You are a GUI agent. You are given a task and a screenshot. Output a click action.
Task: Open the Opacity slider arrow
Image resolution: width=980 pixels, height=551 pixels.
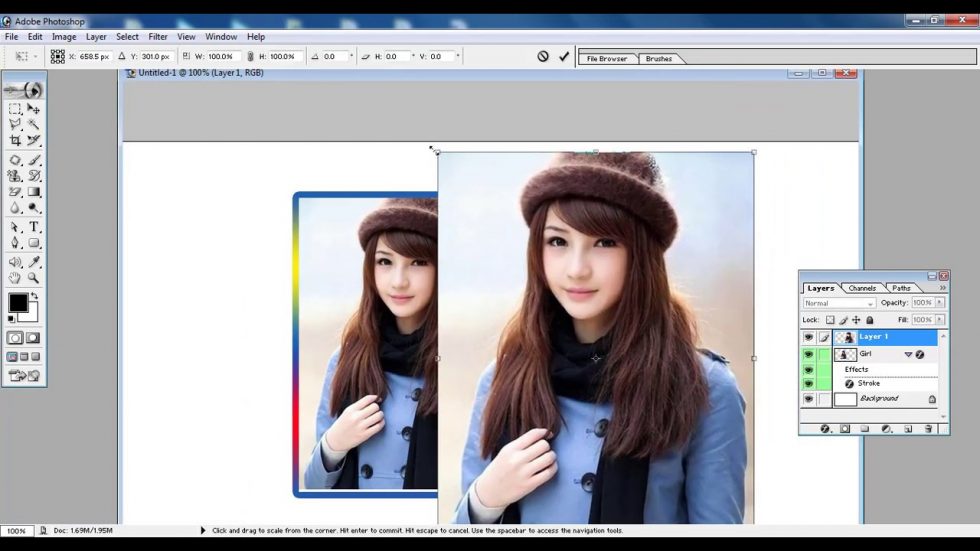click(939, 302)
